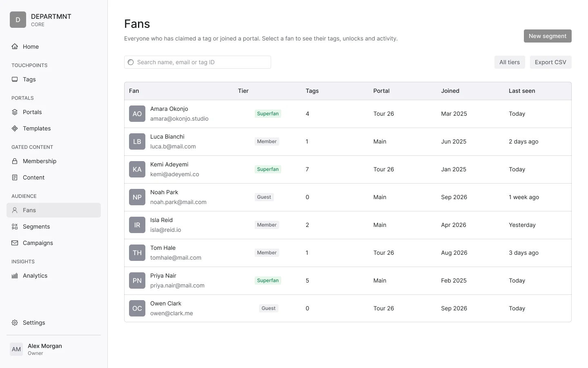Click the Guest badge for Noah Park
The width and height of the screenshot is (588, 368).
pos(264,197)
